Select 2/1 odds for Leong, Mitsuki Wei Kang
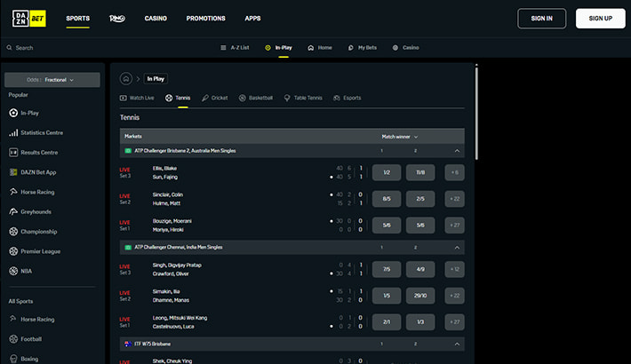This screenshot has height=364, width=631. (x=387, y=321)
